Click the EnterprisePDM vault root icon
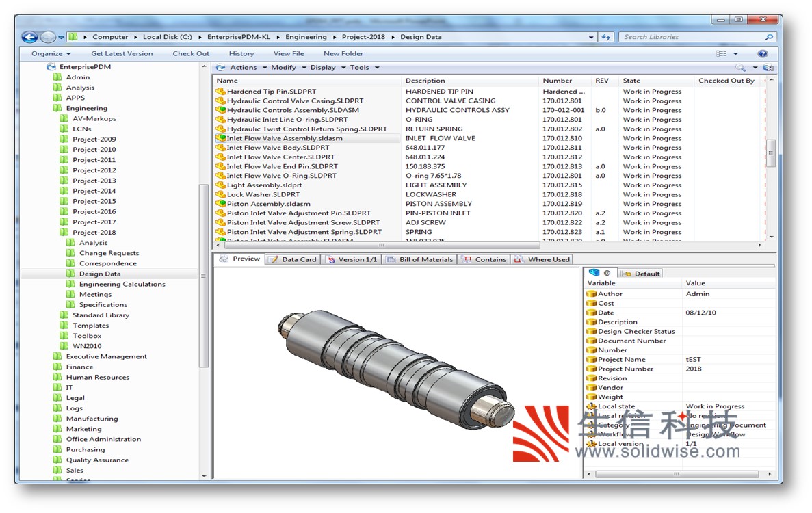Image resolution: width=812 pixels, height=513 pixels. [x=51, y=67]
